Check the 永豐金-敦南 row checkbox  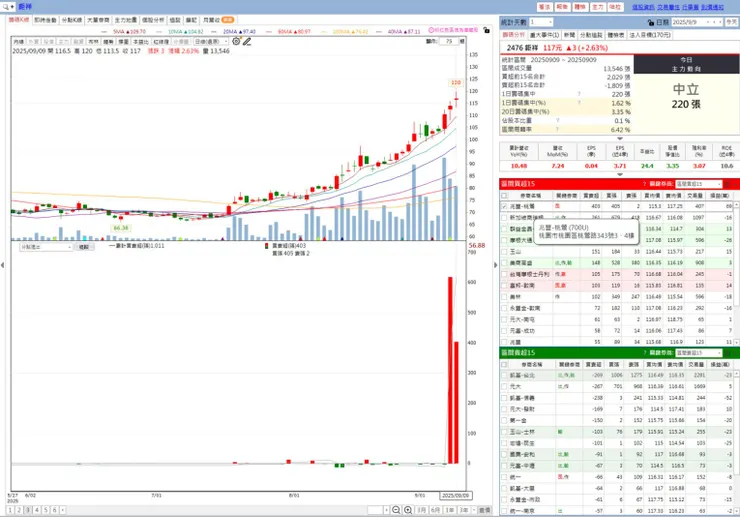pyautogui.click(x=504, y=308)
